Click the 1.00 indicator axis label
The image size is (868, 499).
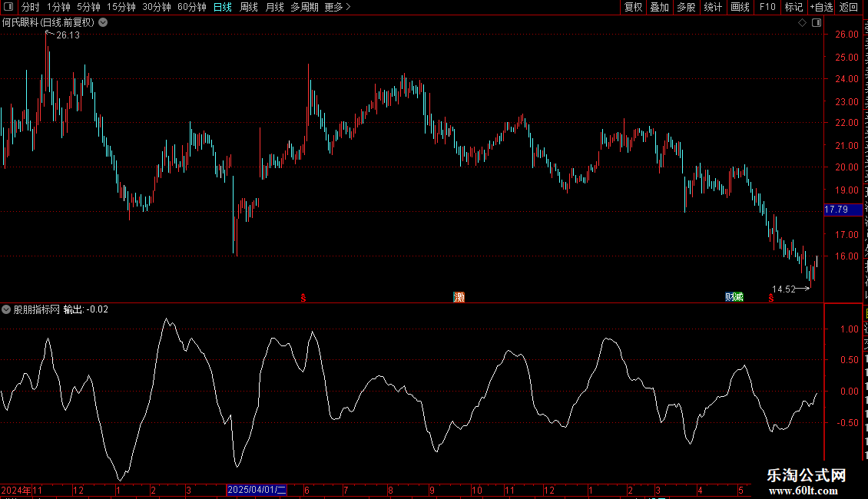point(849,329)
